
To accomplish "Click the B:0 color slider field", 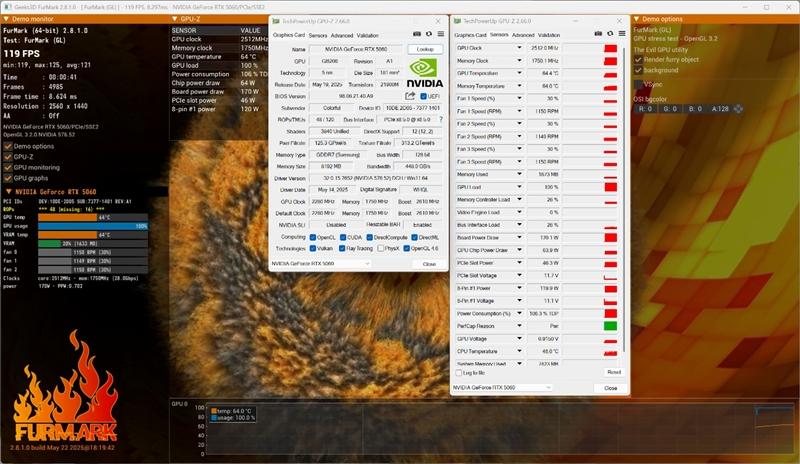I will 695,109.
